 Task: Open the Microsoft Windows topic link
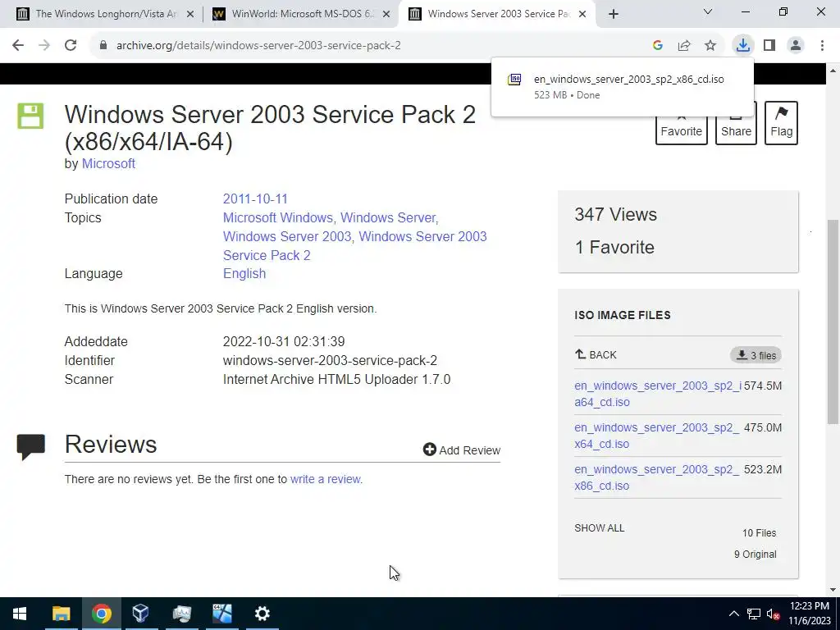pyautogui.click(x=280, y=217)
